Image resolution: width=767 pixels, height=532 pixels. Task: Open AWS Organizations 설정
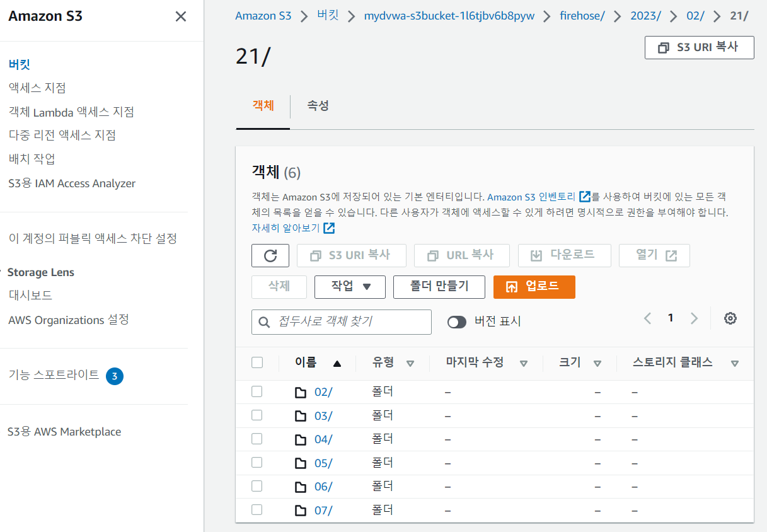point(69,320)
